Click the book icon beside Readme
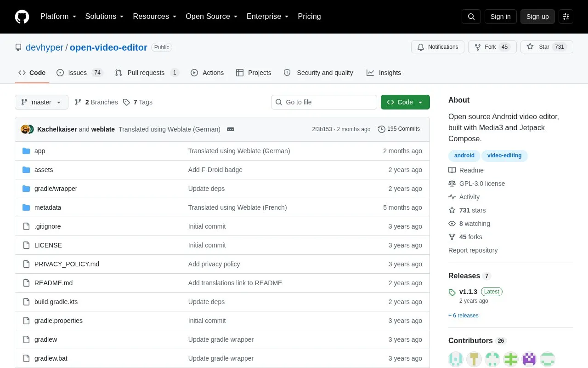This screenshot has height=368, width=588. (x=452, y=170)
